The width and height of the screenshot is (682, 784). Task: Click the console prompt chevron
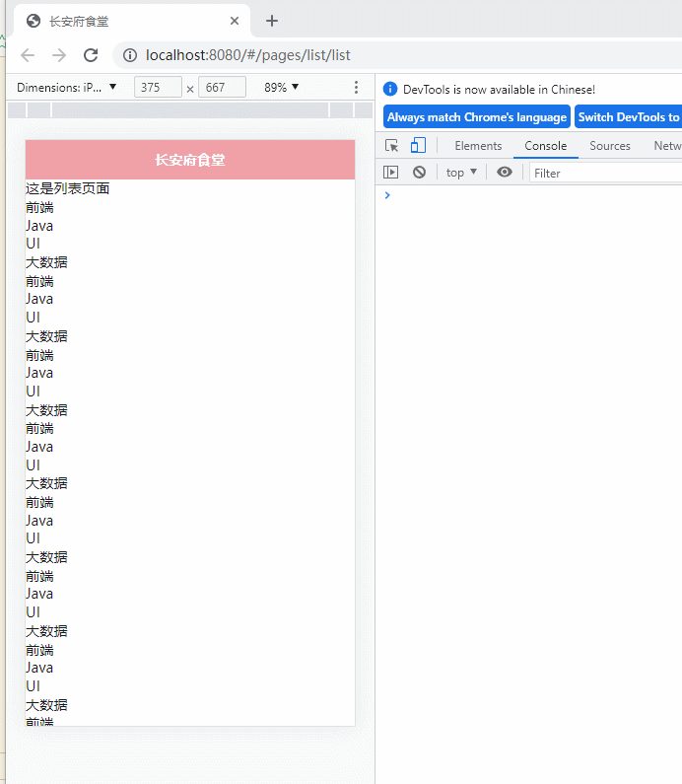tap(387, 195)
